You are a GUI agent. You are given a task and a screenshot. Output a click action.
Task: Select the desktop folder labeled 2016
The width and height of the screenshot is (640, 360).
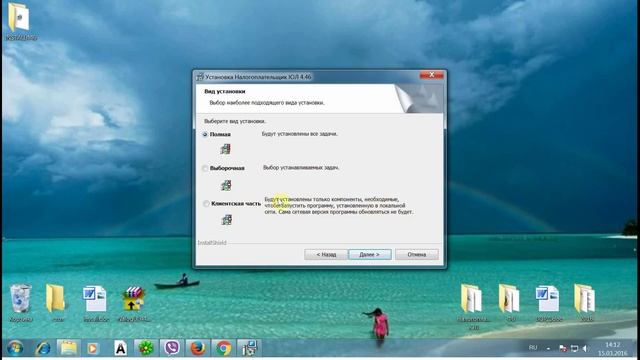tap(586, 303)
